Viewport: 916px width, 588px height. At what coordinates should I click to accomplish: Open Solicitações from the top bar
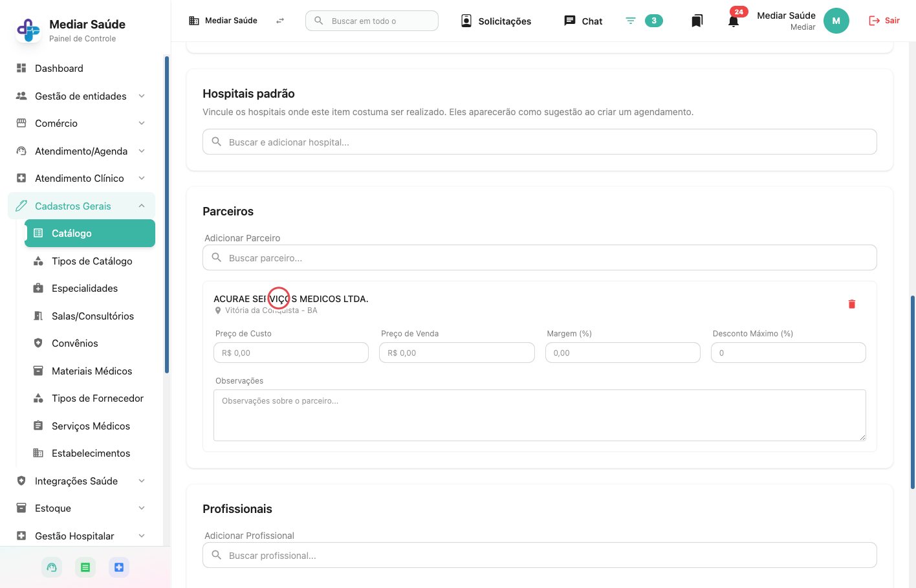[496, 21]
